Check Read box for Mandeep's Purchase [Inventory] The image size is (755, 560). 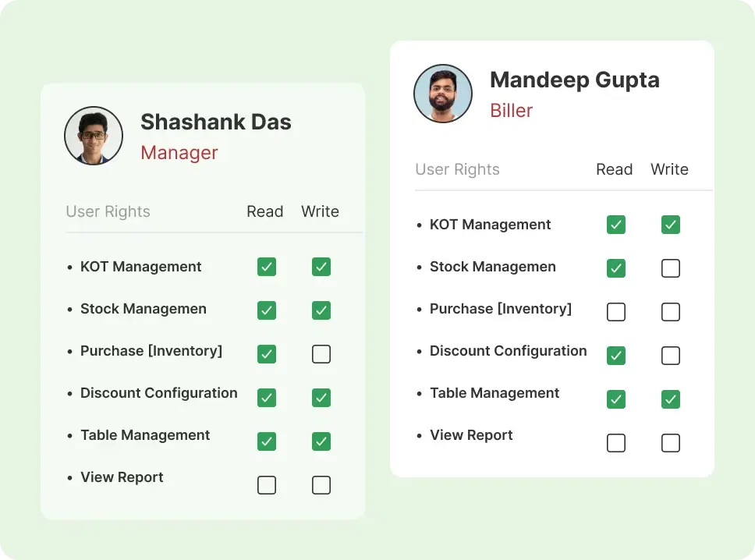tap(615, 312)
